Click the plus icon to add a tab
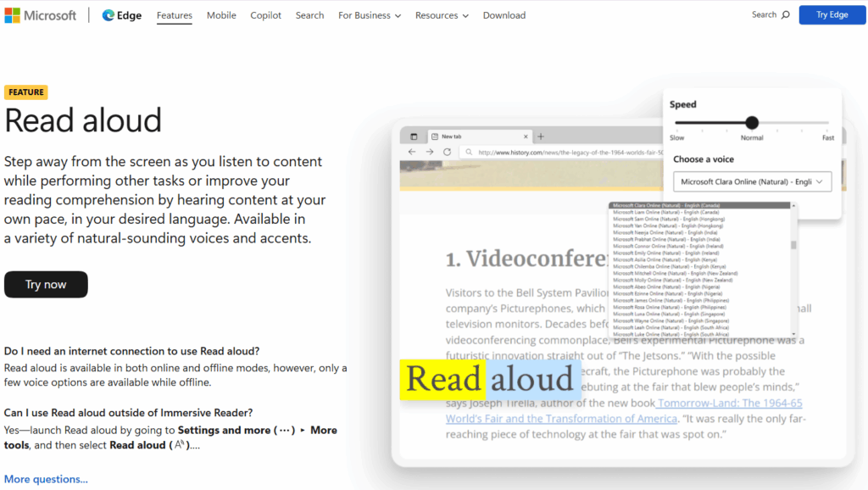 click(x=541, y=136)
